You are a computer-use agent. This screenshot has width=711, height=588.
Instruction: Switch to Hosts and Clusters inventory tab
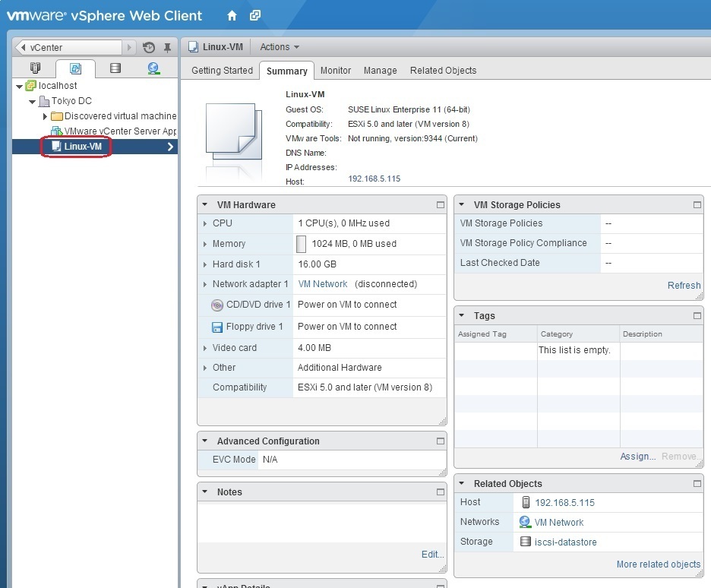point(35,68)
